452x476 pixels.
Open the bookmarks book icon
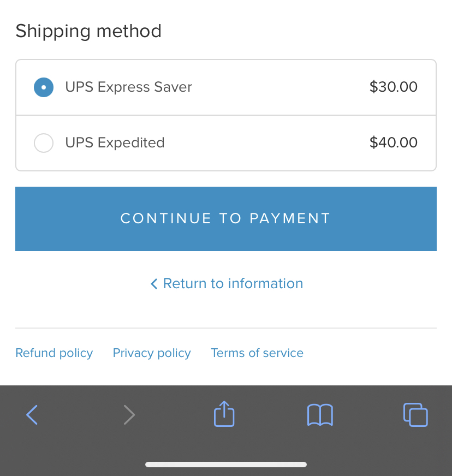(320, 415)
